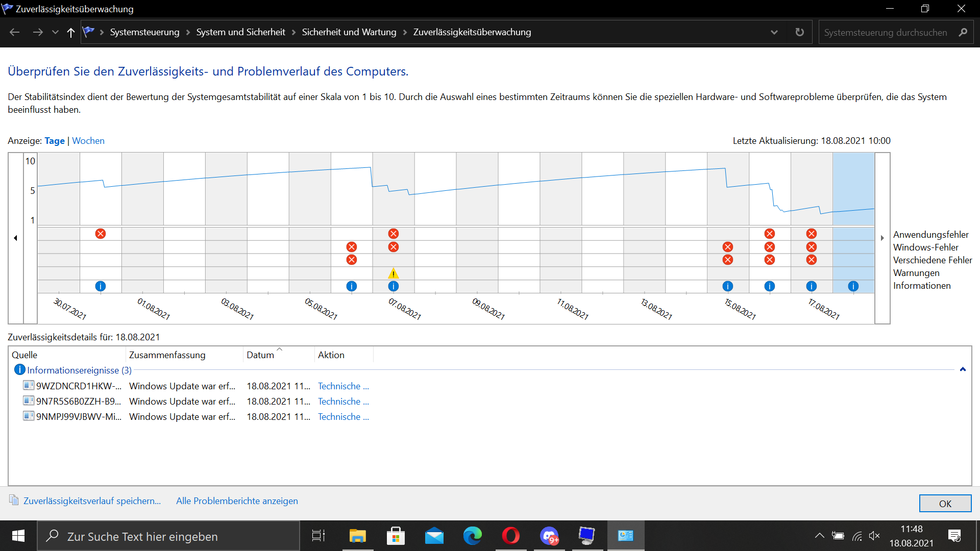Open the address bar history dropdown
Screen dimensions: 980x551
click(x=774, y=32)
